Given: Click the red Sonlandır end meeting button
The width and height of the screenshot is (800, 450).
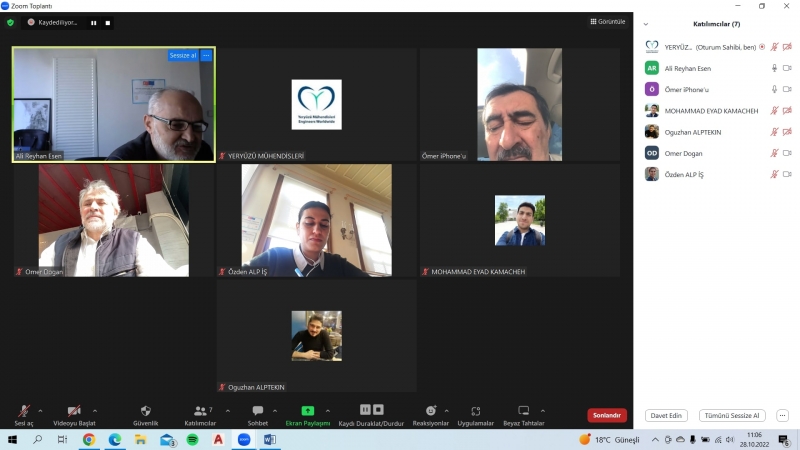Looking at the screenshot, I should [x=607, y=415].
